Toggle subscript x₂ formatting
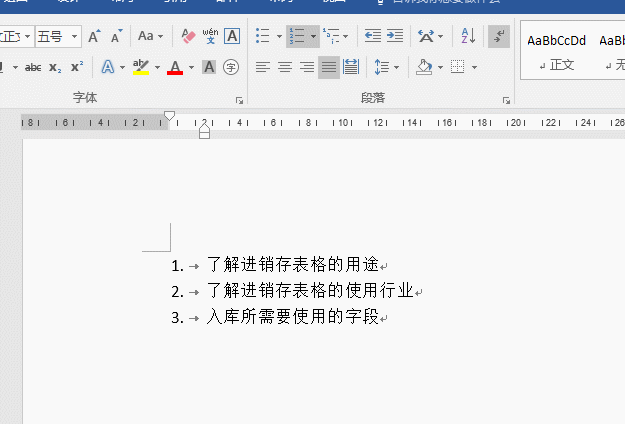625x424 pixels. coord(55,67)
